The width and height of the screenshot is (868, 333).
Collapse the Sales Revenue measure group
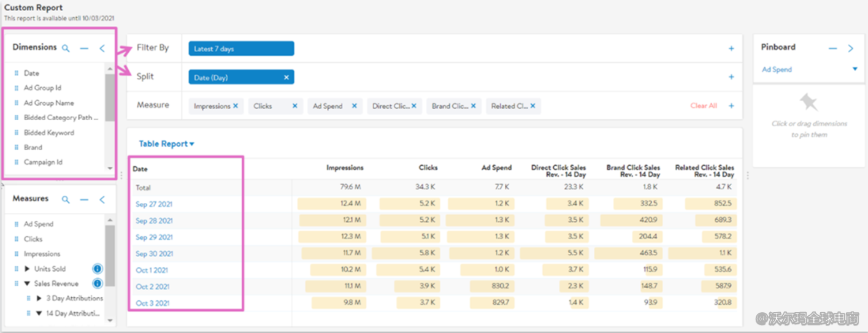click(x=27, y=283)
